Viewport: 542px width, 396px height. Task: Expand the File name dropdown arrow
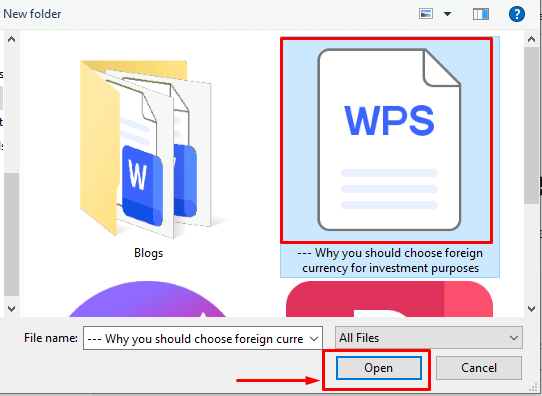pos(314,339)
